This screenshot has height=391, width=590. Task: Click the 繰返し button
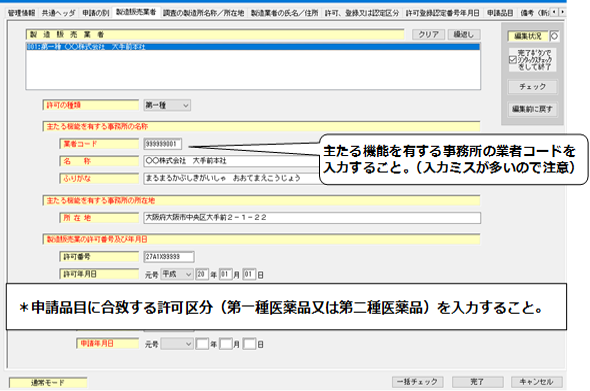point(464,35)
